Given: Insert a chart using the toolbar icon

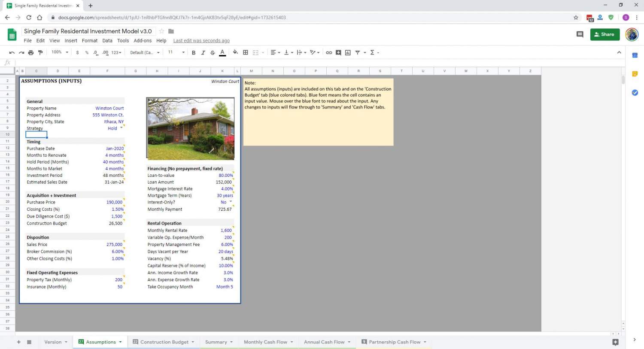Looking at the screenshot, I should point(348,52).
